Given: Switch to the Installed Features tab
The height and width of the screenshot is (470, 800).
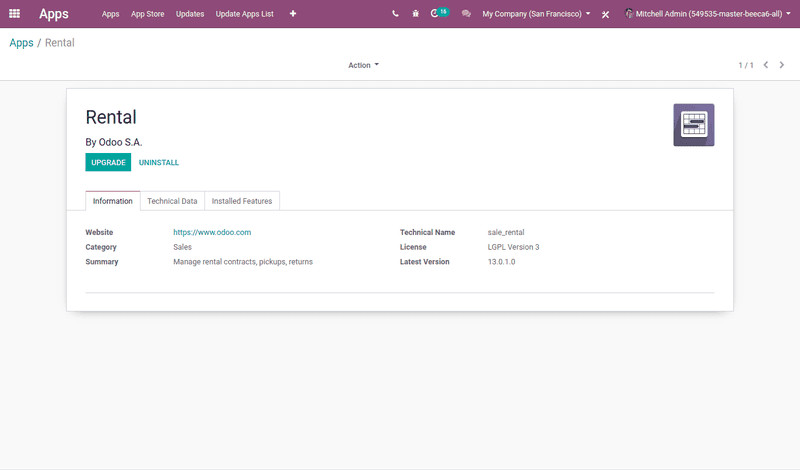Looking at the screenshot, I should tap(242, 201).
